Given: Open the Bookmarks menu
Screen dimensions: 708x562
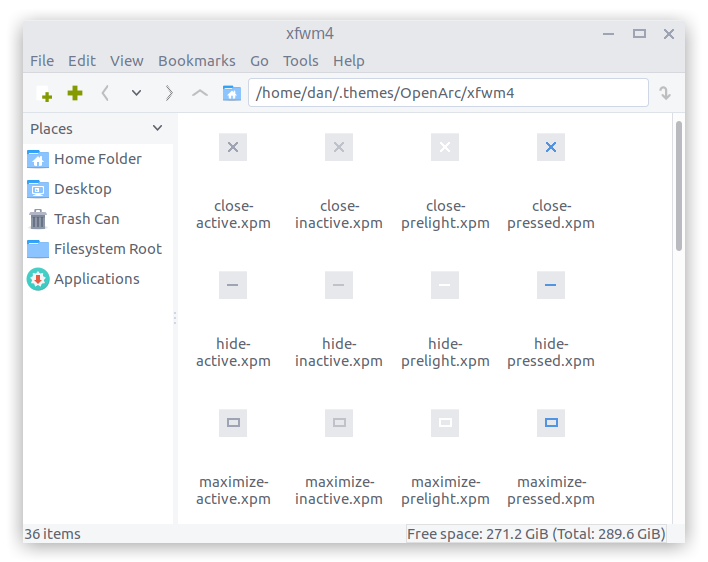Looking at the screenshot, I should click(196, 61).
